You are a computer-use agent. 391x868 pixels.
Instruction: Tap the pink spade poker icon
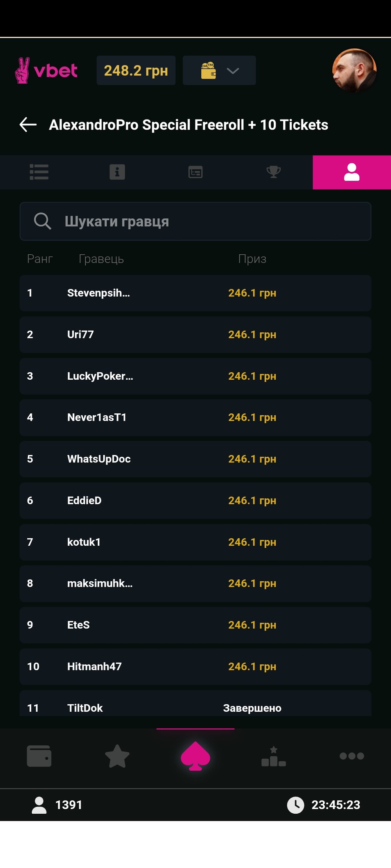point(195,756)
